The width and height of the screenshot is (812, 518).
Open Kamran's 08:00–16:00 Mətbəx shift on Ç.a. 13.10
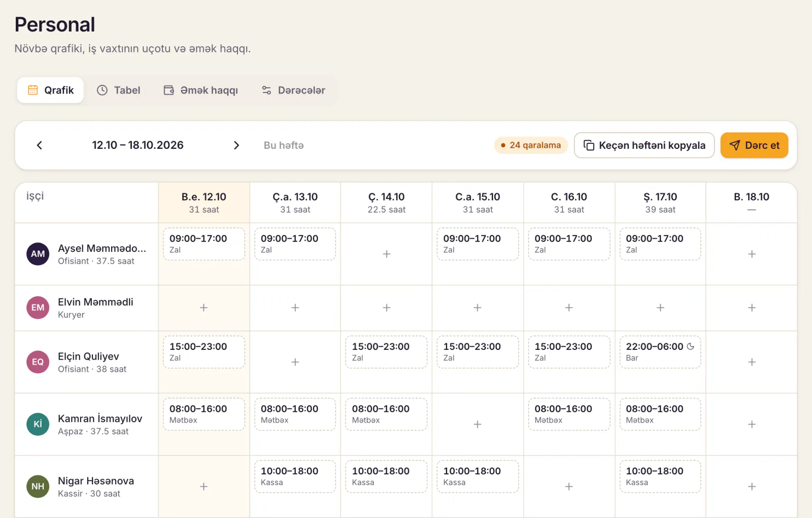(295, 414)
